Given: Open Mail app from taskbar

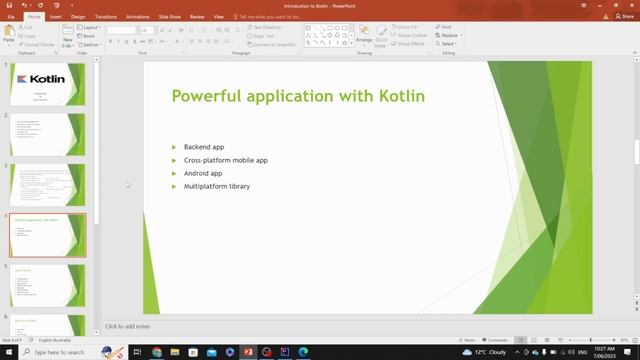Looking at the screenshot, I should click(211, 352).
